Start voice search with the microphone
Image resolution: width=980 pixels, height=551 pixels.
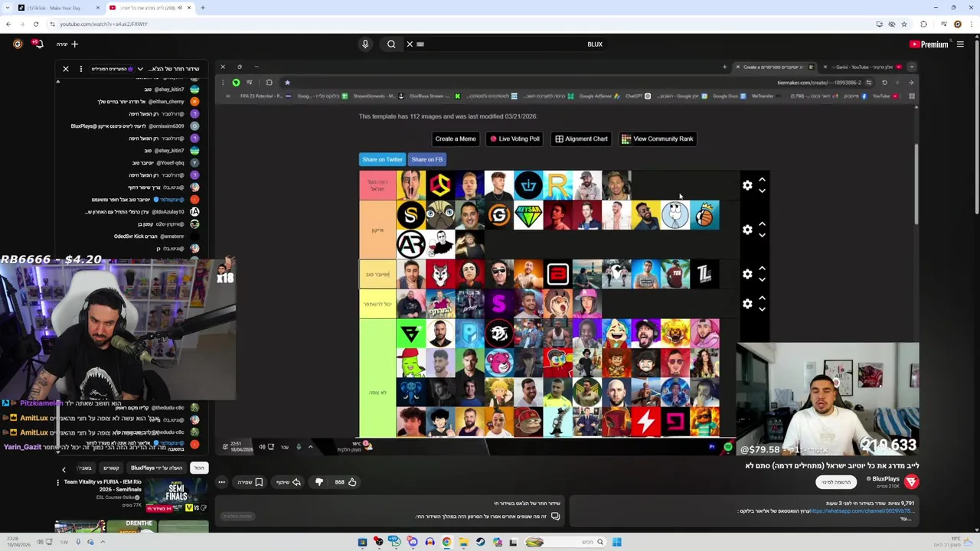[365, 44]
